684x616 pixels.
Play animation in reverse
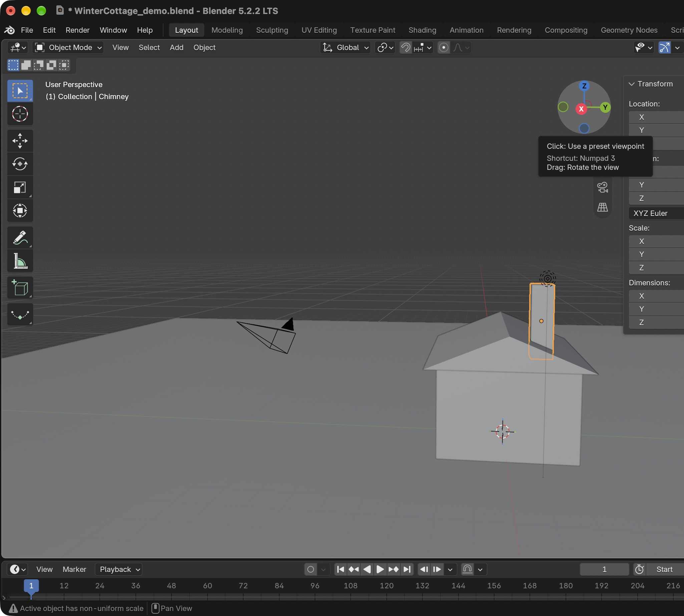tap(367, 569)
